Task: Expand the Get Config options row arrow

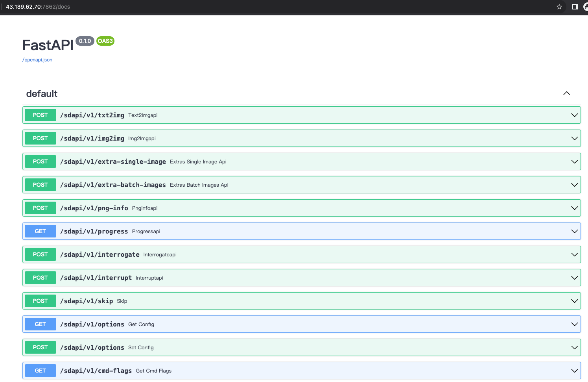Action: 575,324
